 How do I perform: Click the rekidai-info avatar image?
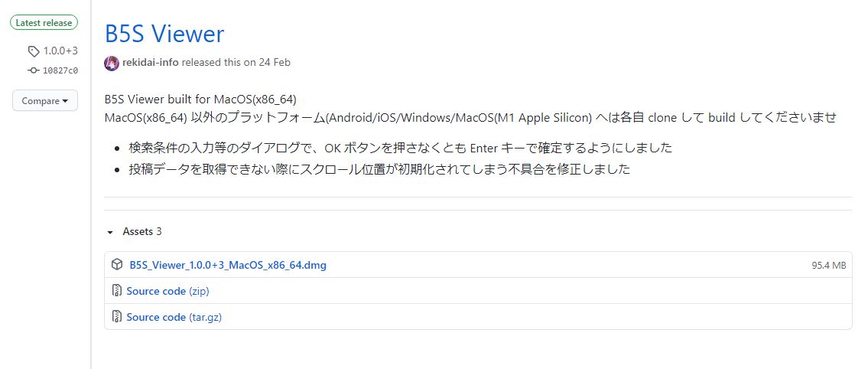pos(111,63)
